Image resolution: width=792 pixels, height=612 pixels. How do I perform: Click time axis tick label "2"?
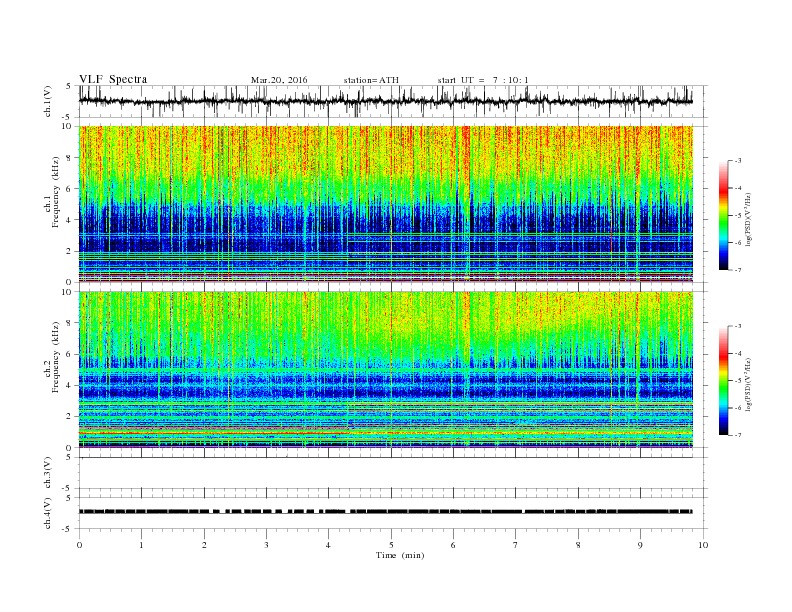[204, 545]
